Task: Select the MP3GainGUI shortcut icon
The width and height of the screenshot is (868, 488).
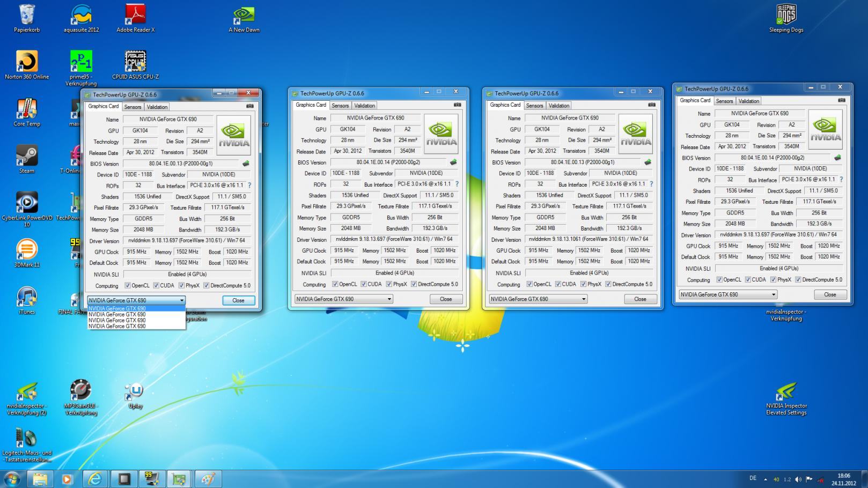Action: pos(81,397)
